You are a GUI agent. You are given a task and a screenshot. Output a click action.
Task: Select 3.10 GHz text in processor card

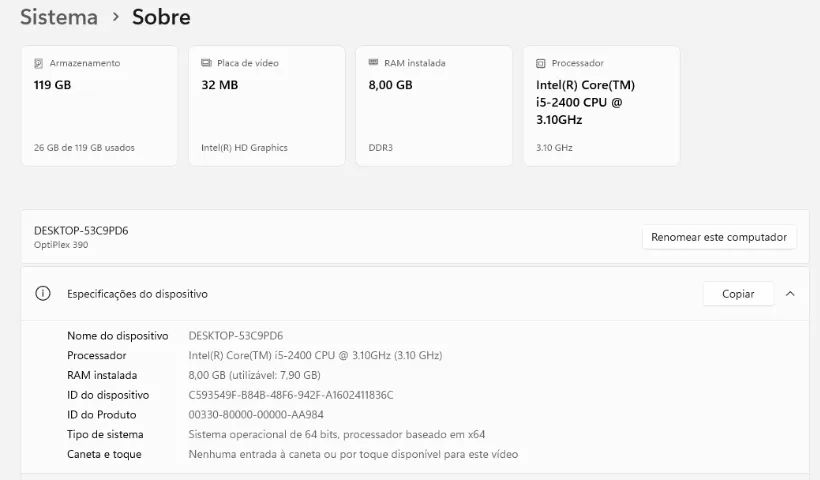(x=554, y=148)
